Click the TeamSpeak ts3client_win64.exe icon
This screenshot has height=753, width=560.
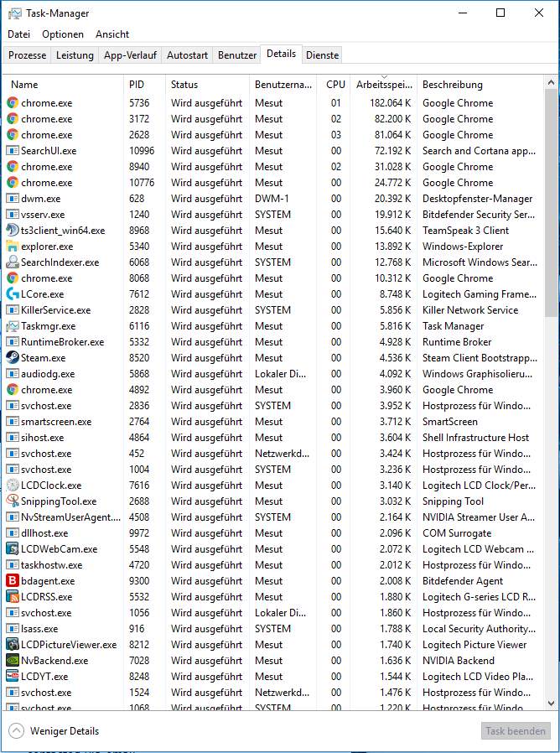point(13,230)
